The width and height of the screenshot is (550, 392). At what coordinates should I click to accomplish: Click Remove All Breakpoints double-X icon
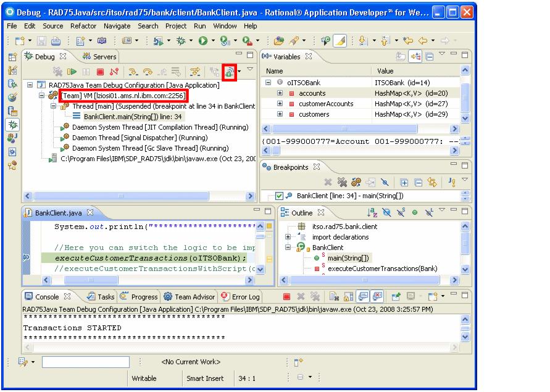coord(342,182)
